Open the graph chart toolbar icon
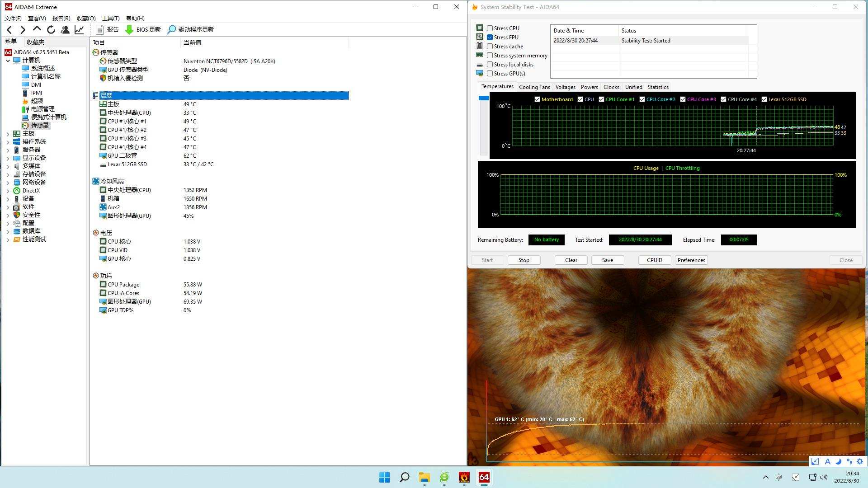Viewport: 868px width, 488px height. (79, 30)
